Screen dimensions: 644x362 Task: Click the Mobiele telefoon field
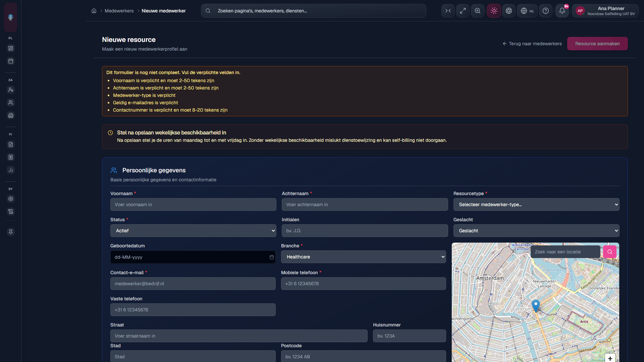pos(364,284)
